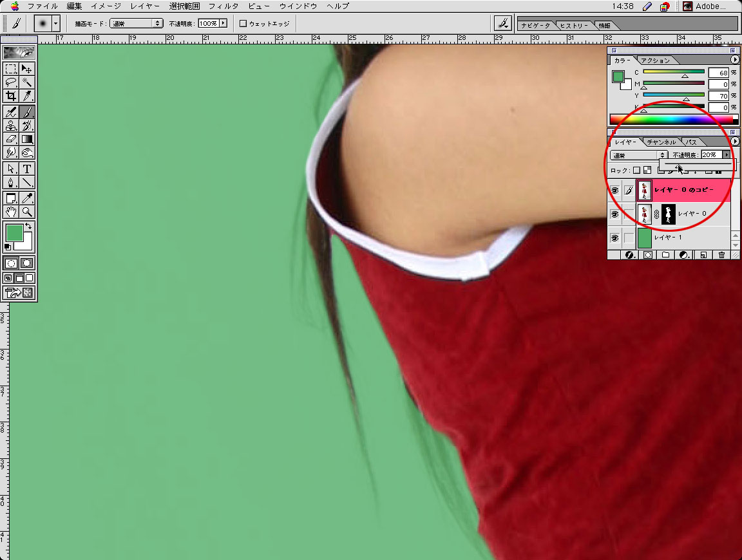This screenshot has width=742, height=560.
Task: Click the Layers palette opacity arrow
Action: 727,154
